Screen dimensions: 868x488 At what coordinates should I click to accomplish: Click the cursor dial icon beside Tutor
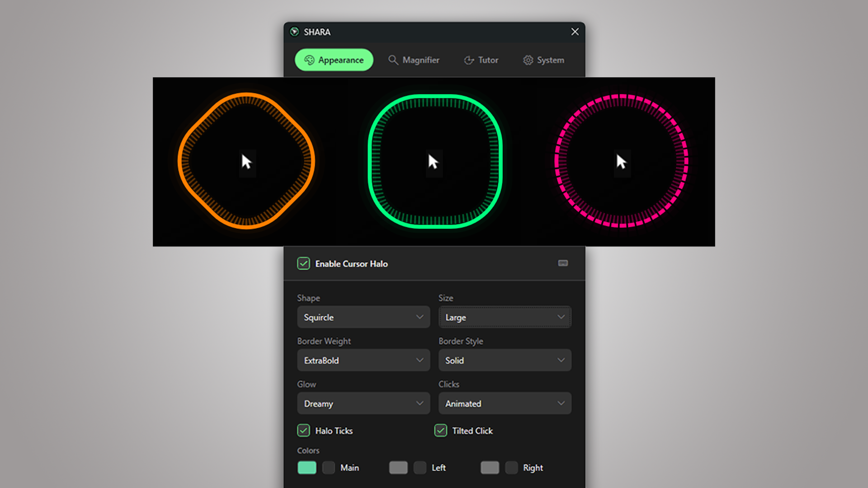pyautogui.click(x=468, y=60)
